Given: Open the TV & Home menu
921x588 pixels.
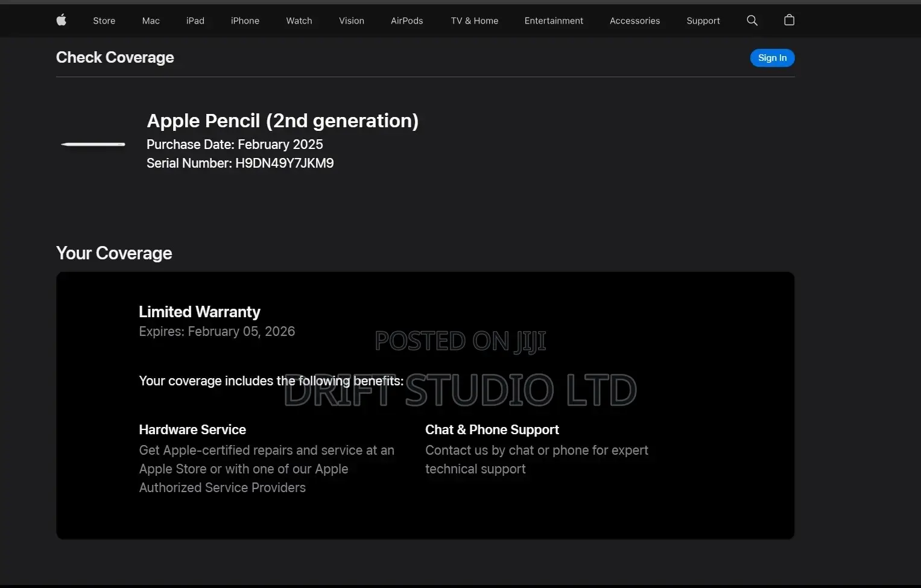Looking at the screenshot, I should [x=475, y=21].
